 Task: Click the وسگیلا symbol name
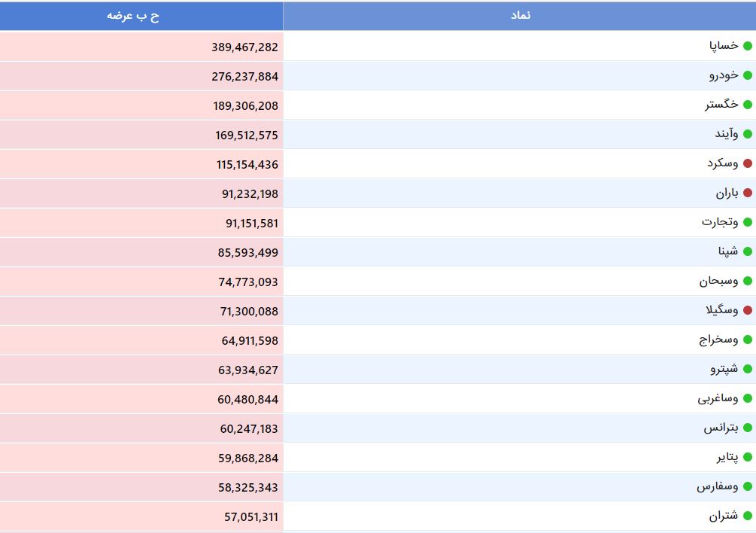tap(721, 310)
